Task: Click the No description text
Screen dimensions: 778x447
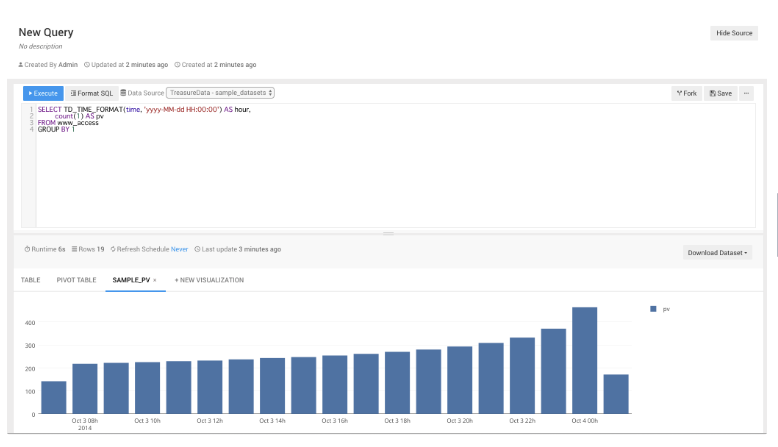Action: pyautogui.click(x=40, y=47)
